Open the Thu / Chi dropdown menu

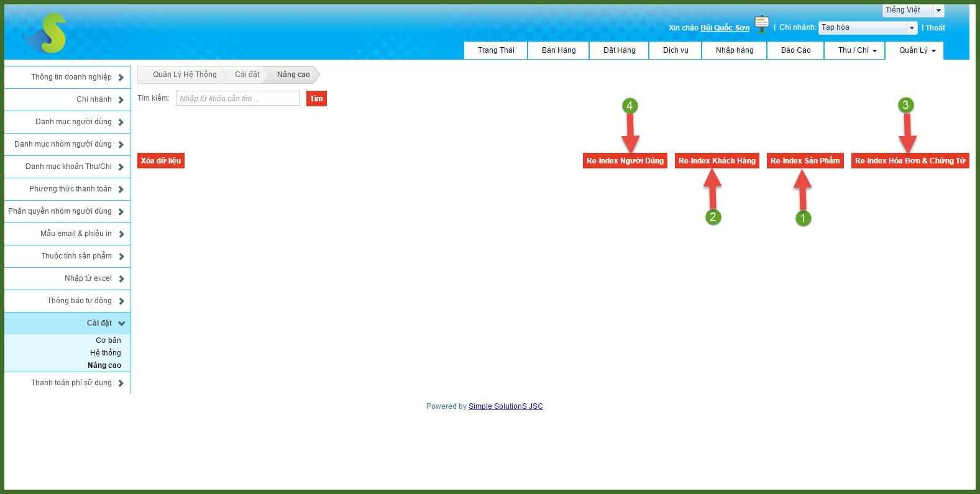857,50
